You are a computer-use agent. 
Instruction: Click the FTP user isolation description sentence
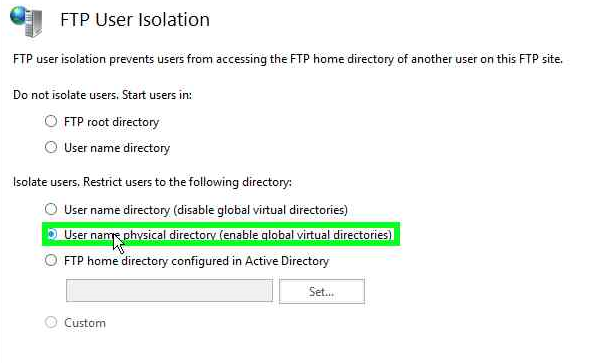(x=288, y=59)
